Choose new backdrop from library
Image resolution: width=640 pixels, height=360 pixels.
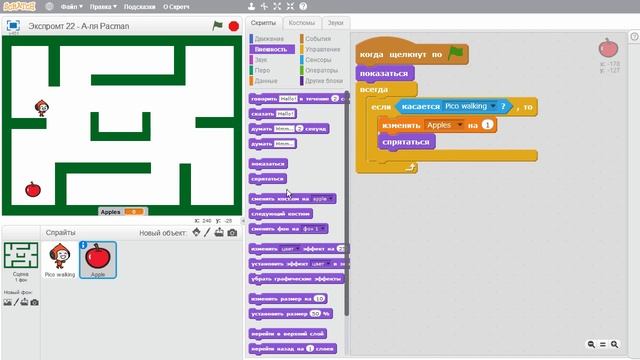click(7, 302)
